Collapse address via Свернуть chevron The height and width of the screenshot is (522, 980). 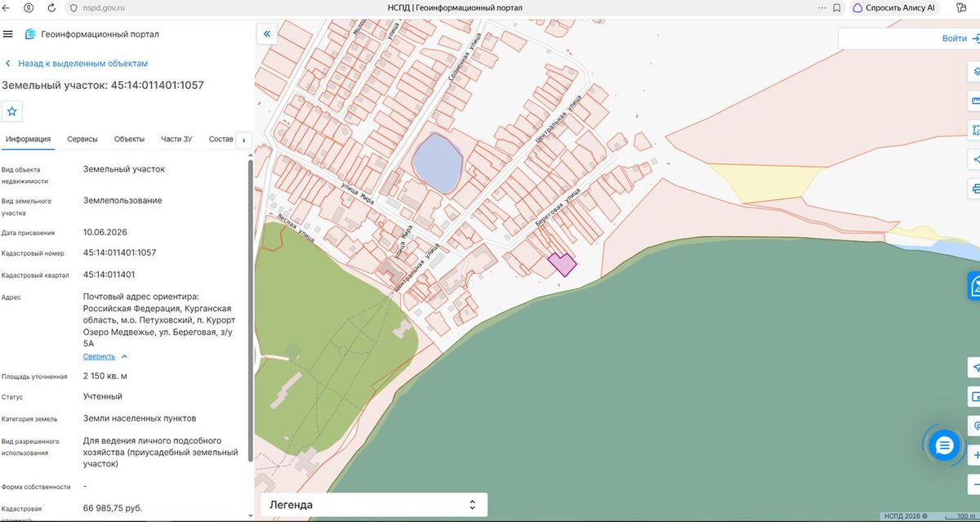(124, 356)
